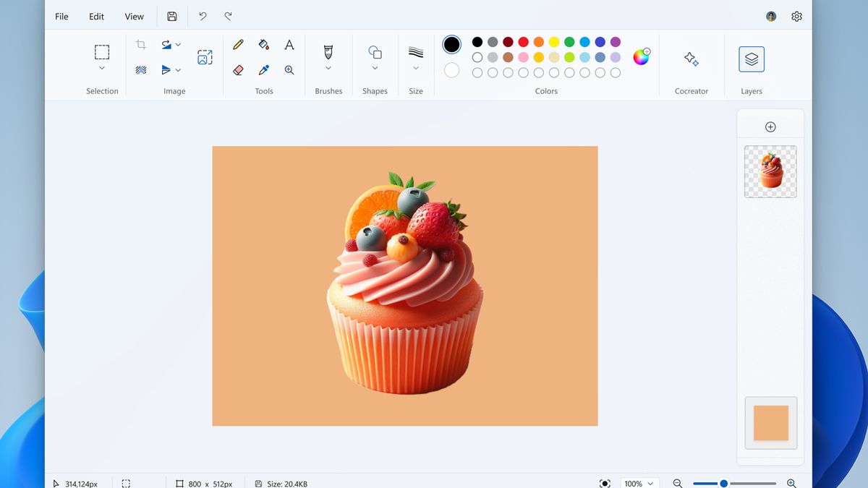This screenshot has width=868, height=488.
Task: Pick the purple color swatch
Action: [616, 42]
